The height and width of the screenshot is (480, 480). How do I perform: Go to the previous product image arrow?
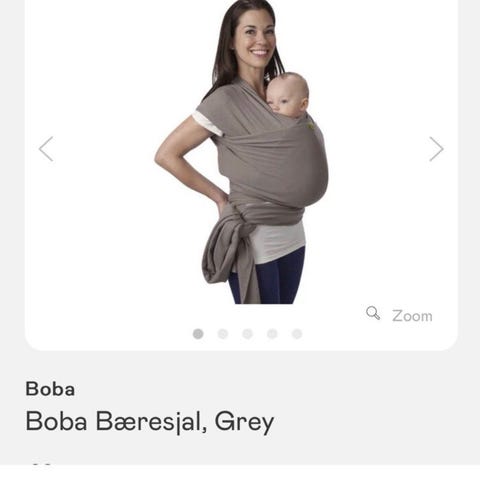coord(46,149)
